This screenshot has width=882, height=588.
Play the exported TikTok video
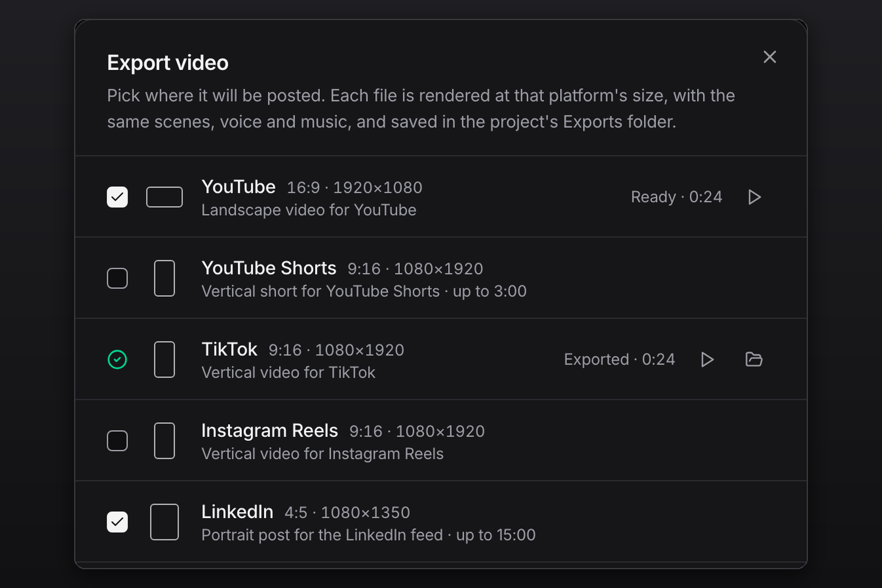(707, 359)
